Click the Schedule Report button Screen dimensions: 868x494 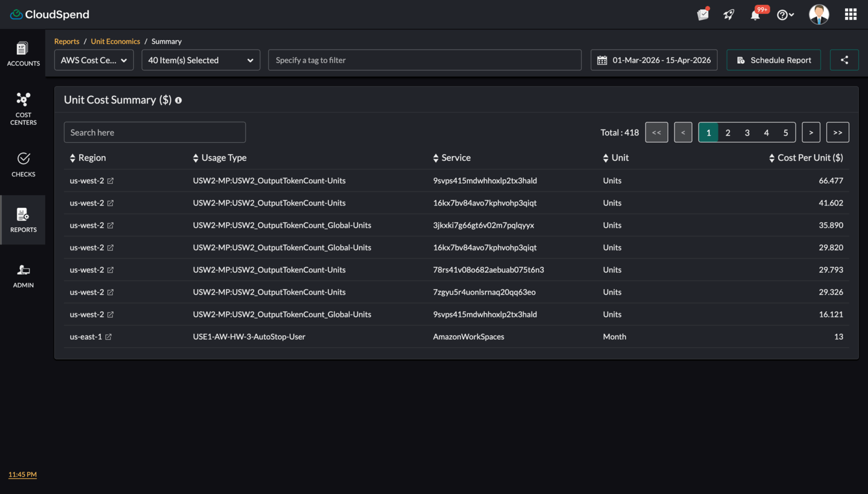(773, 60)
